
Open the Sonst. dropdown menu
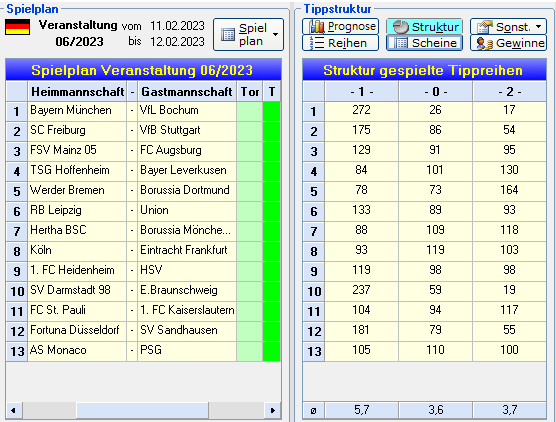[508, 26]
